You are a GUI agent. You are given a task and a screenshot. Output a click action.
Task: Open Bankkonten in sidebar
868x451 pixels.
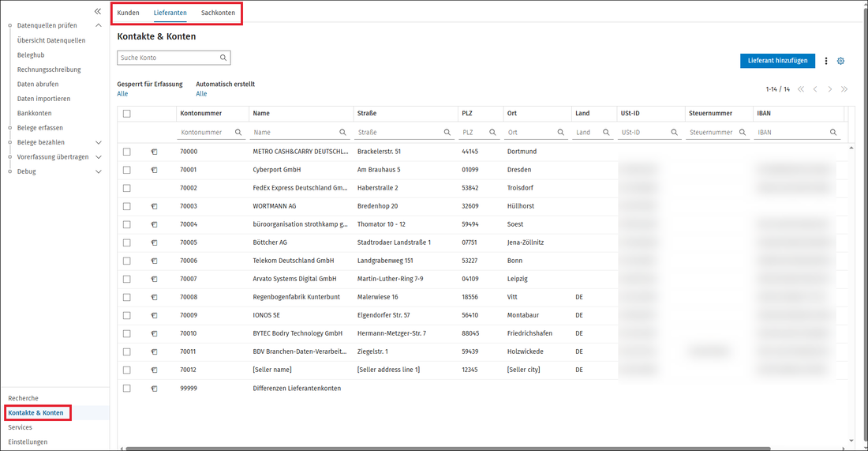click(34, 113)
